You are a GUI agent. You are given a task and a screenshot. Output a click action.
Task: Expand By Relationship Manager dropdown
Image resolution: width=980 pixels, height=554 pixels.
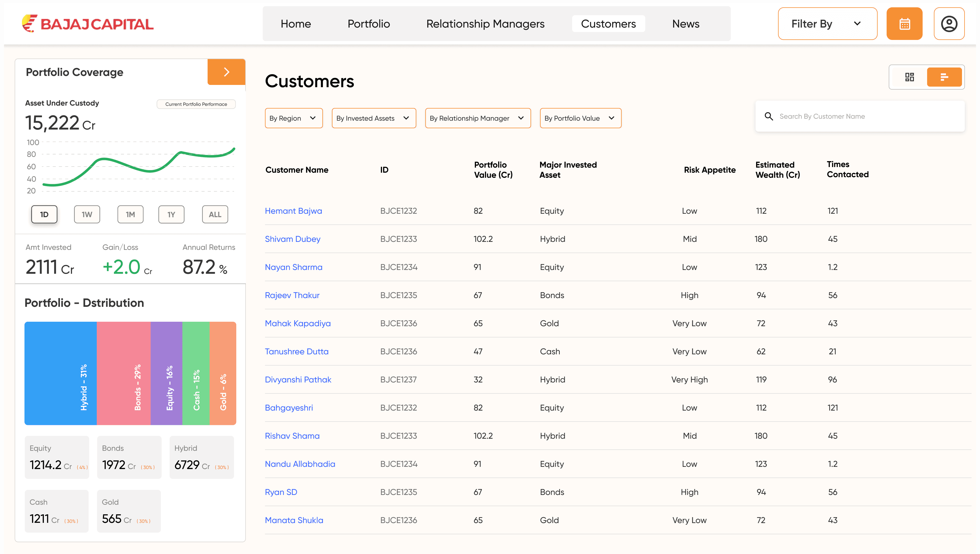pos(477,118)
